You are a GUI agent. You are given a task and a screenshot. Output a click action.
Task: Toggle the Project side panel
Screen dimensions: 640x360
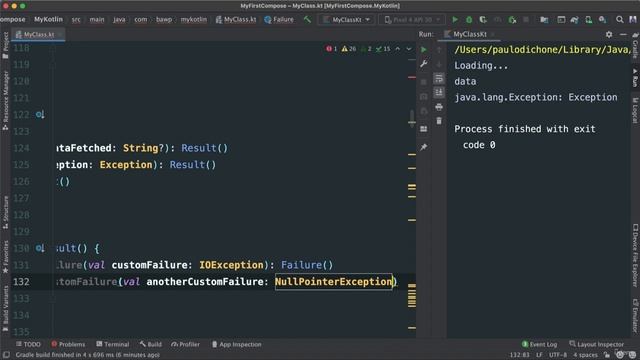coord(5,45)
